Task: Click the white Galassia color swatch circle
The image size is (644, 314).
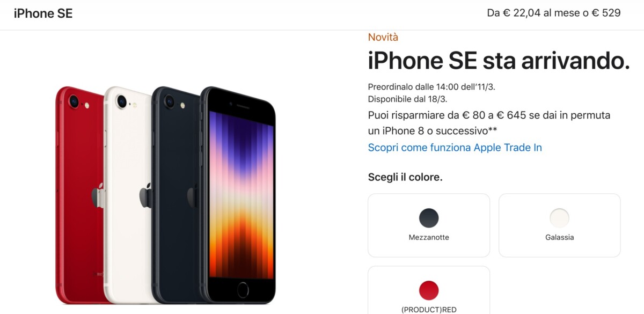Action: (560, 218)
